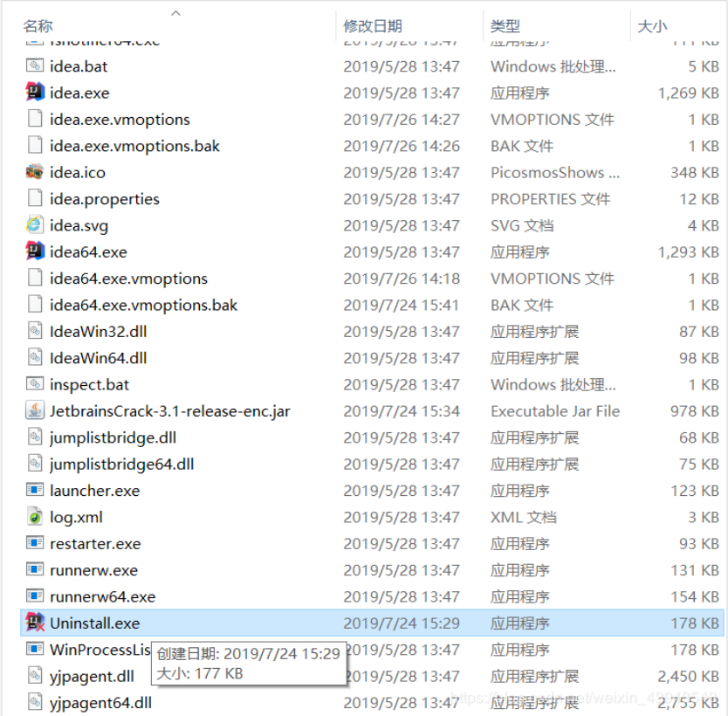Click the idea.svg browser icon

pyautogui.click(x=35, y=224)
